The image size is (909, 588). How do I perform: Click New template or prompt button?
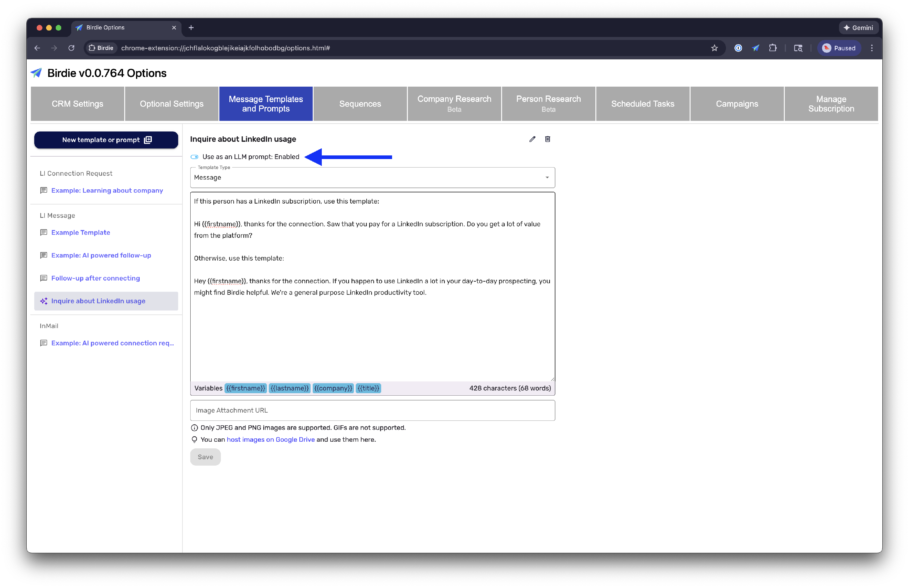(x=106, y=140)
